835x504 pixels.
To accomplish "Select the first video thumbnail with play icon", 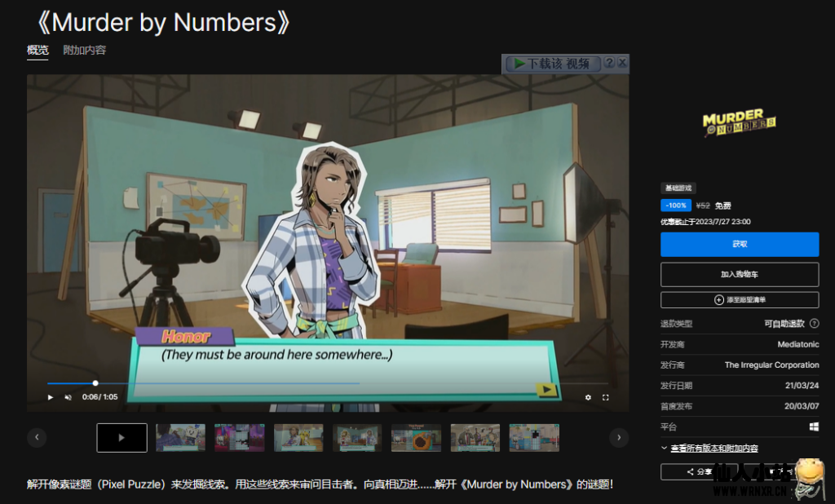I will 121,437.
